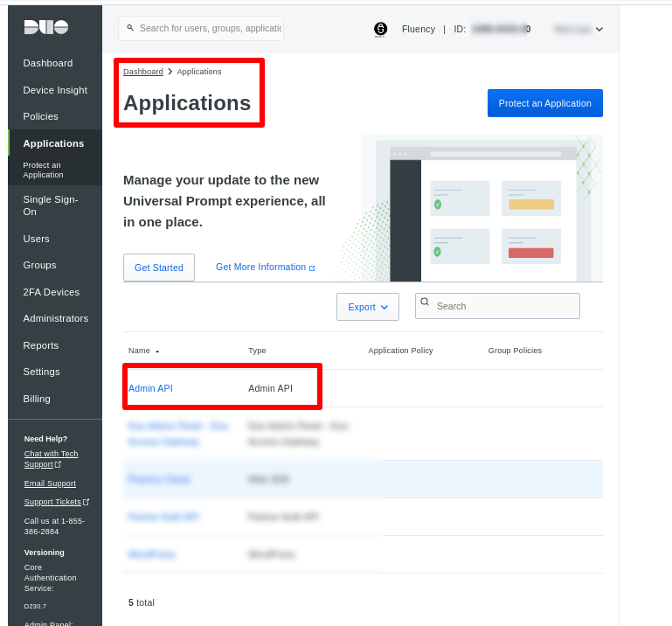Click the Duo logo in the sidebar
The height and width of the screenshot is (626, 672).
pos(45,27)
